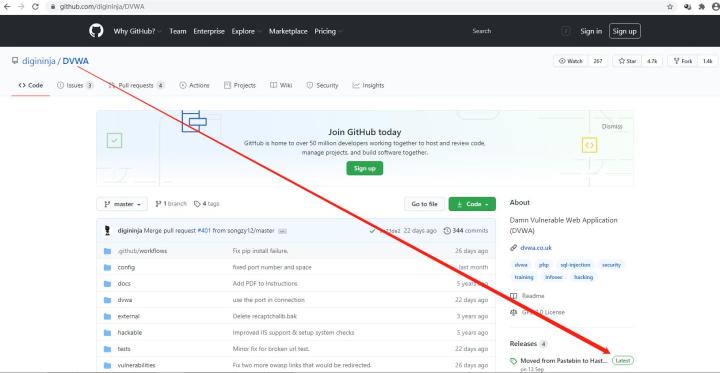Viewport: 720px width, 373px height.
Task: Click the Sign in link
Action: [x=591, y=31]
